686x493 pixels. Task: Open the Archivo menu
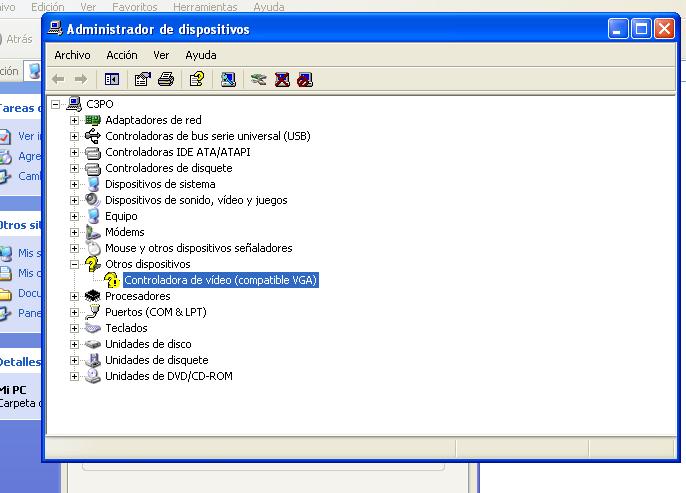pyautogui.click(x=72, y=55)
